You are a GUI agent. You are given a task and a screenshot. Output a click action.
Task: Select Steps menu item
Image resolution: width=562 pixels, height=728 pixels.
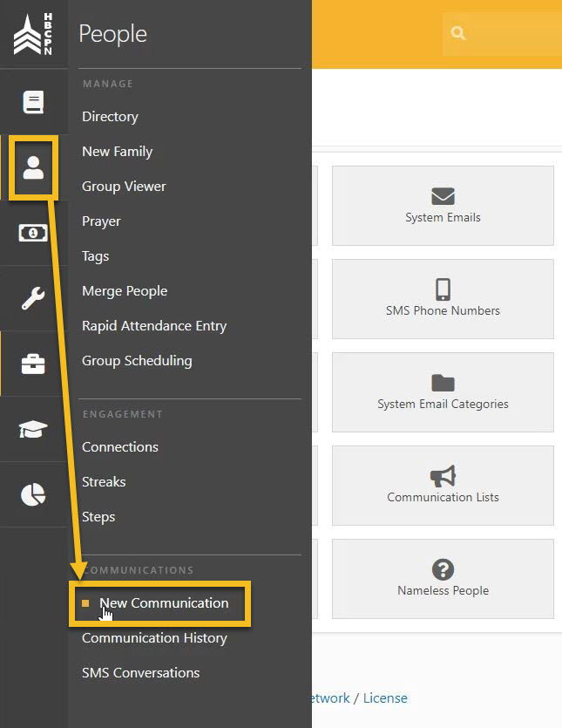(x=98, y=517)
